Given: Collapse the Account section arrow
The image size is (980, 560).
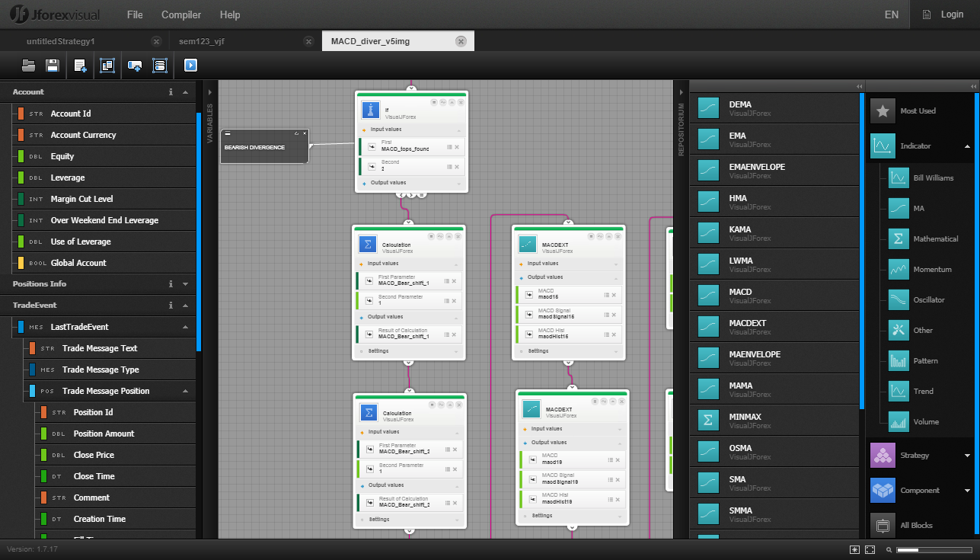Looking at the screenshot, I should click(x=185, y=91).
